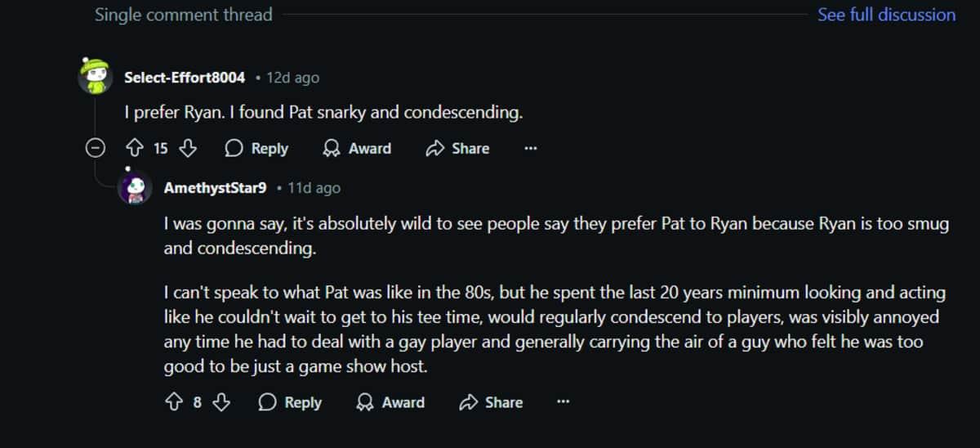Open AmethystStar9's user profile
Screen dimensions: 980x448
215,188
